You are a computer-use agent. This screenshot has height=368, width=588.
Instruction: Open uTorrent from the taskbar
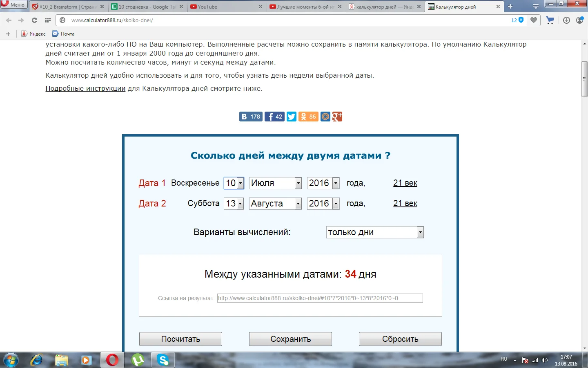tap(138, 360)
